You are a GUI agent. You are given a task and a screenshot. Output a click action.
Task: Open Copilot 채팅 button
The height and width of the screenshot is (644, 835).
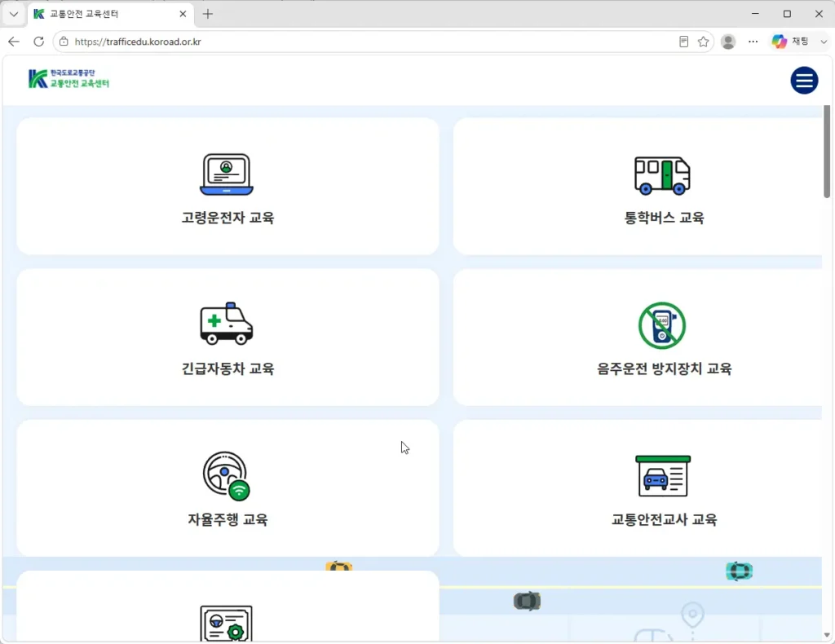coord(791,42)
